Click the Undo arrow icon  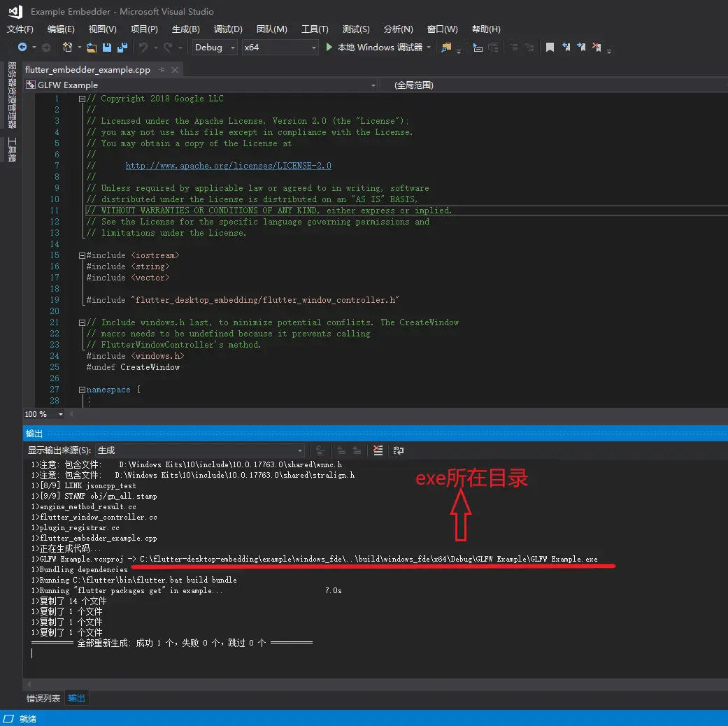pos(143,47)
